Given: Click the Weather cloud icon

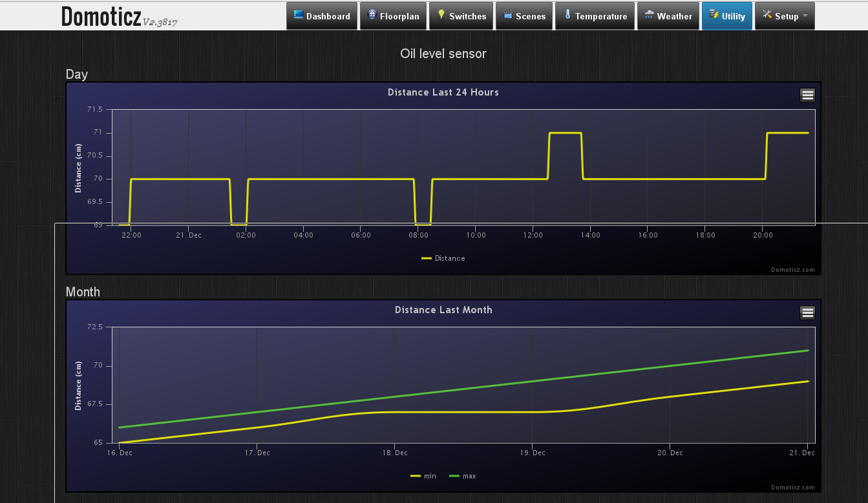Looking at the screenshot, I should click(x=649, y=15).
